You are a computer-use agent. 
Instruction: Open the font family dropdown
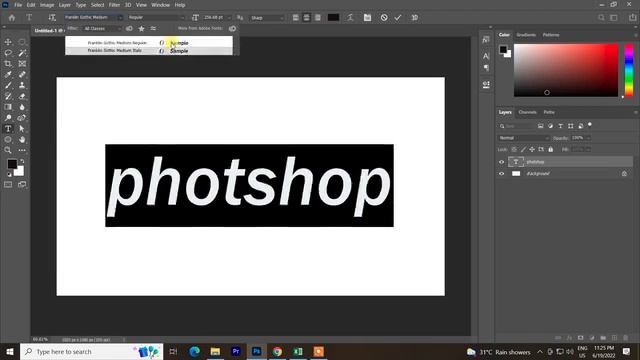point(120,18)
